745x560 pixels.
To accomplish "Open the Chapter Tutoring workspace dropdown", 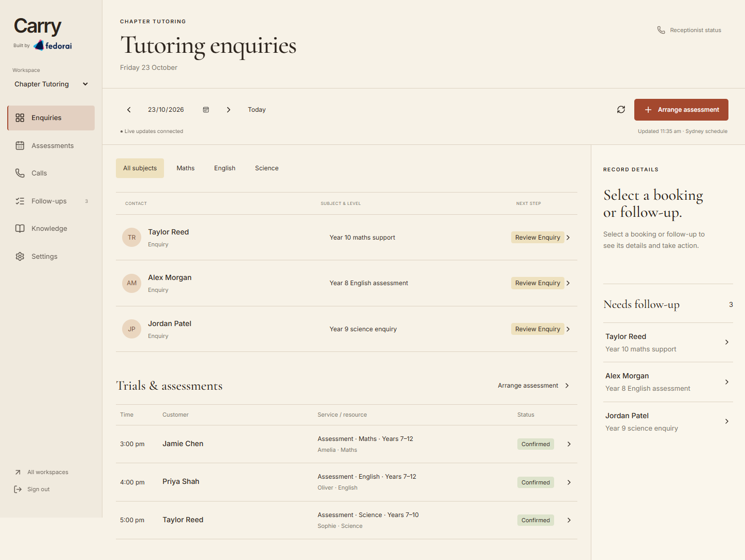I will (x=51, y=84).
